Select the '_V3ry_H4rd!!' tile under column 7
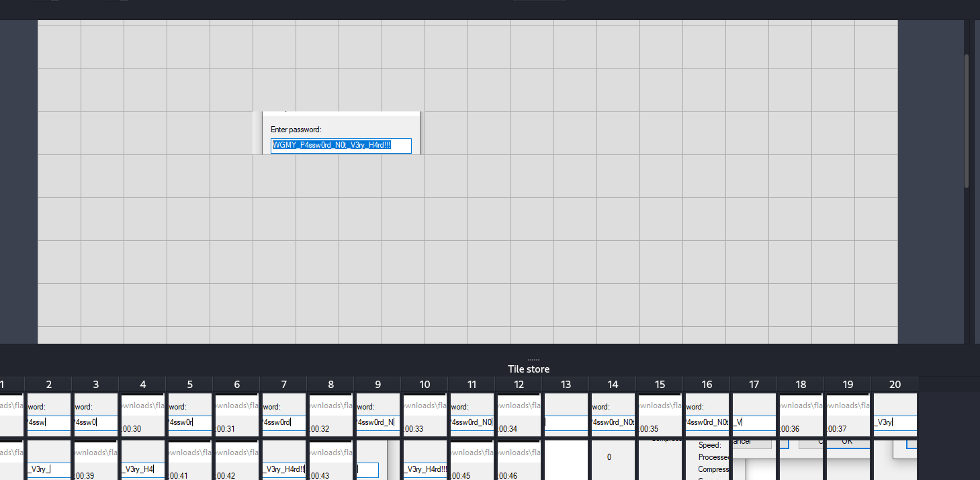 pyautogui.click(x=283, y=461)
